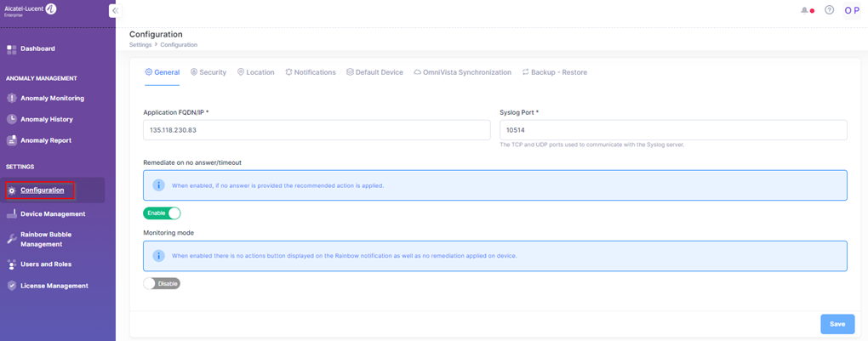Click the Anomaly Monitoring sidebar icon

click(12, 99)
